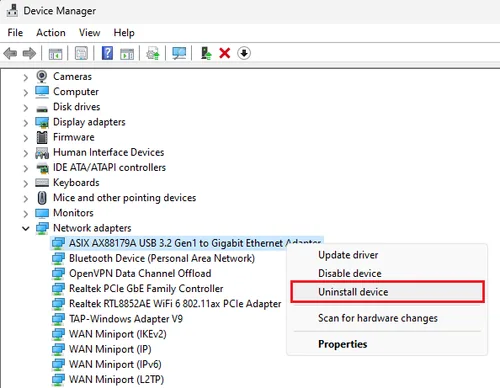Select ASIX AX88179A USB Ethernet Adapter label

click(x=195, y=243)
